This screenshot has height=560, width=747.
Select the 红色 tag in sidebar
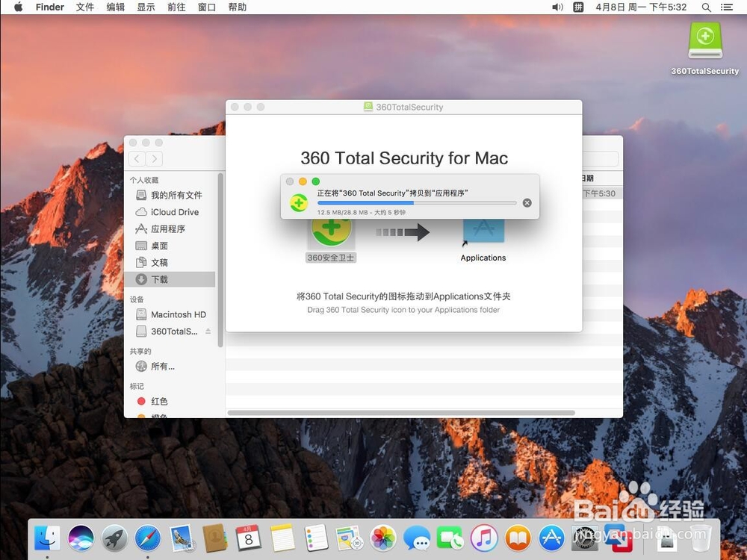(x=169, y=402)
